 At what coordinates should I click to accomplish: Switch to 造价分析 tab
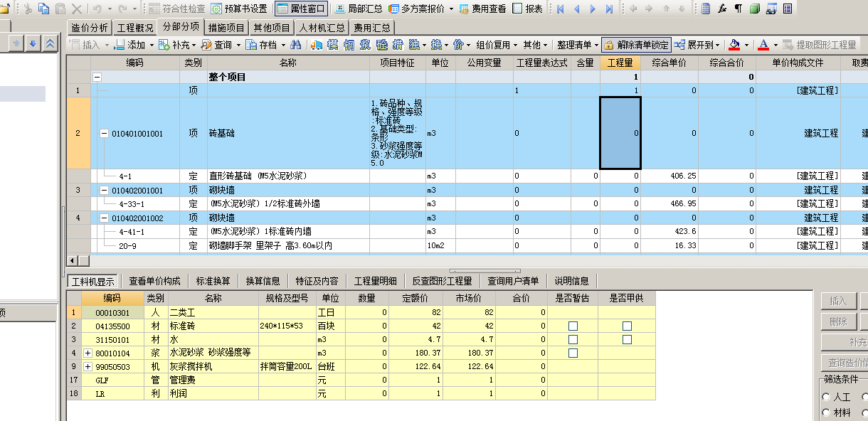pos(90,28)
